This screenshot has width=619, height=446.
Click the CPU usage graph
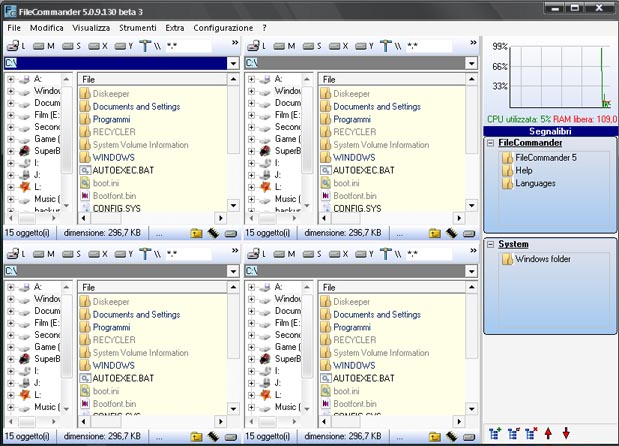tap(560, 77)
